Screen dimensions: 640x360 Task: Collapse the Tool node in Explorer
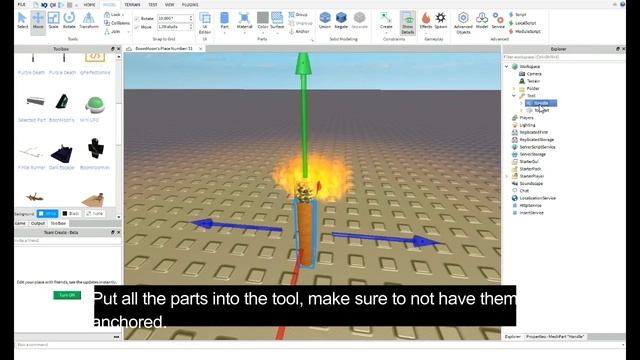click(514, 96)
